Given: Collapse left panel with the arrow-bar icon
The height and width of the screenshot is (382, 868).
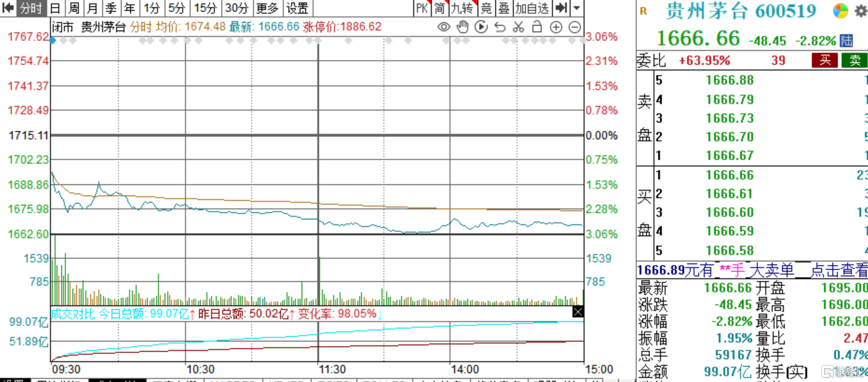Looking at the screenshot, I should coord(8,8).
